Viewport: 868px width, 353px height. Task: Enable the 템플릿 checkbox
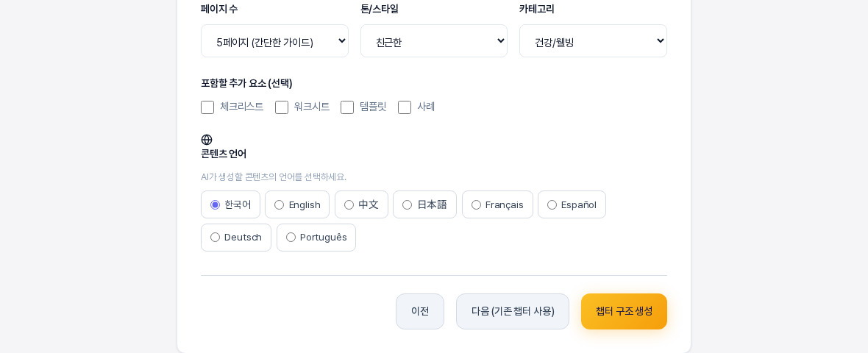point(347,107)
